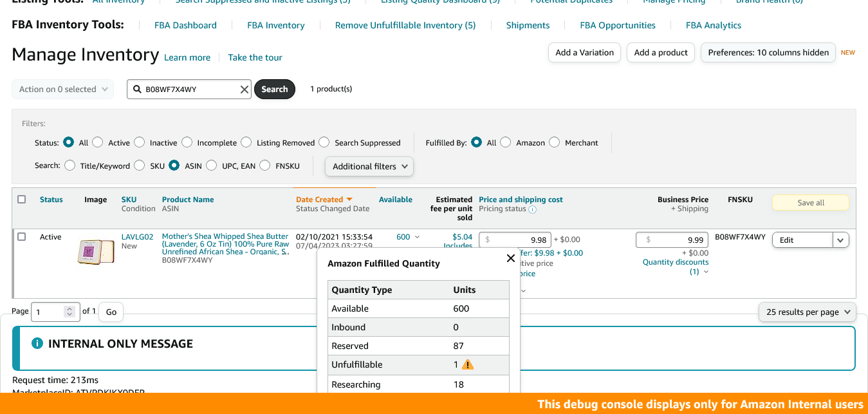
Task: Sort by Date Created column
Action: pyautogui.click(x=324, y=200)
